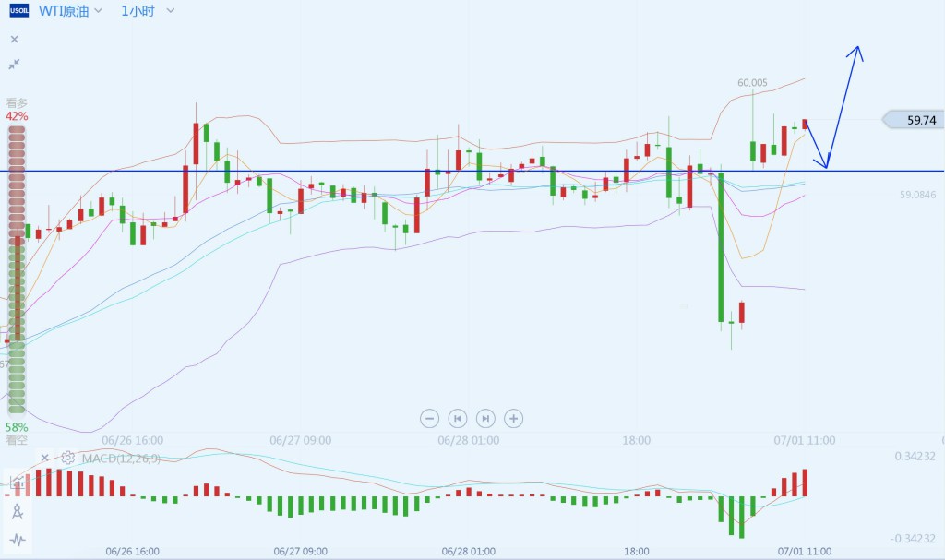The width and height of the screenshot is (945, 560).
Task: Open MACD indicator settings gear
Action: point(67,459)
